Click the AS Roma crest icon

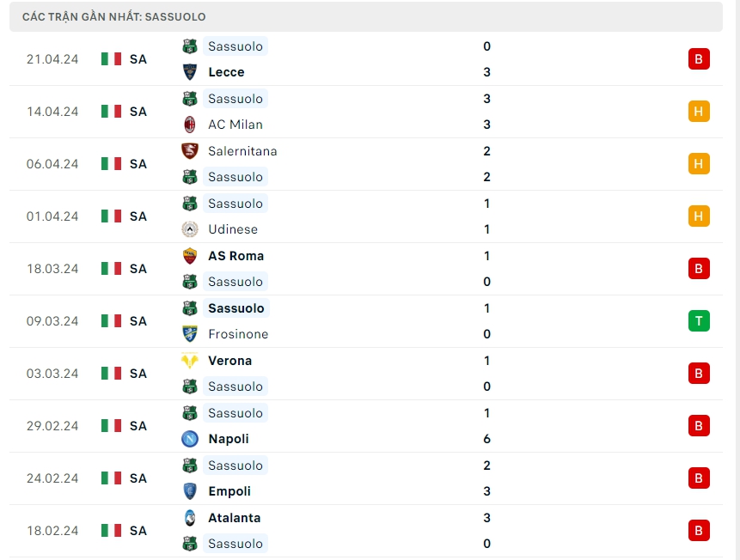[190, 256]
